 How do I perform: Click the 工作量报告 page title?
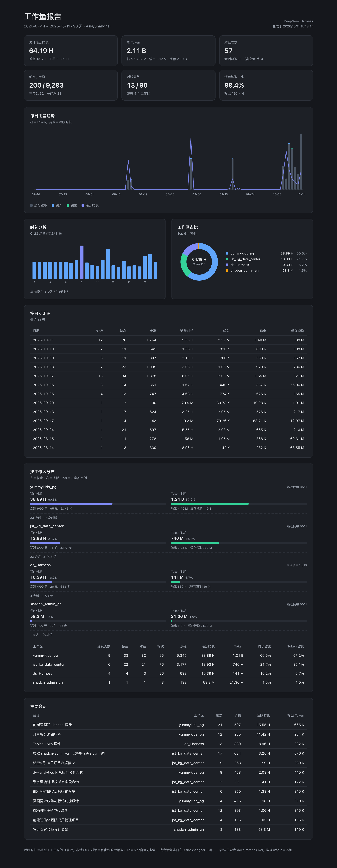tap(43, 16)
